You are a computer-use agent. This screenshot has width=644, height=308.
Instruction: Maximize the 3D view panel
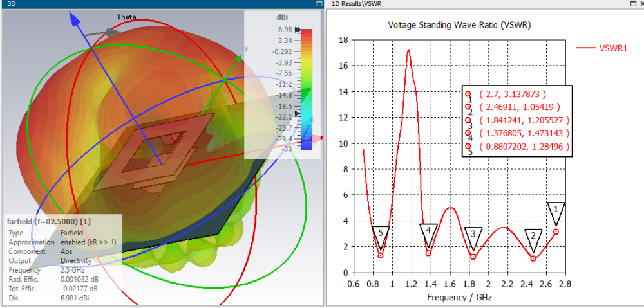pyautogui.click(x=319, y=3)
